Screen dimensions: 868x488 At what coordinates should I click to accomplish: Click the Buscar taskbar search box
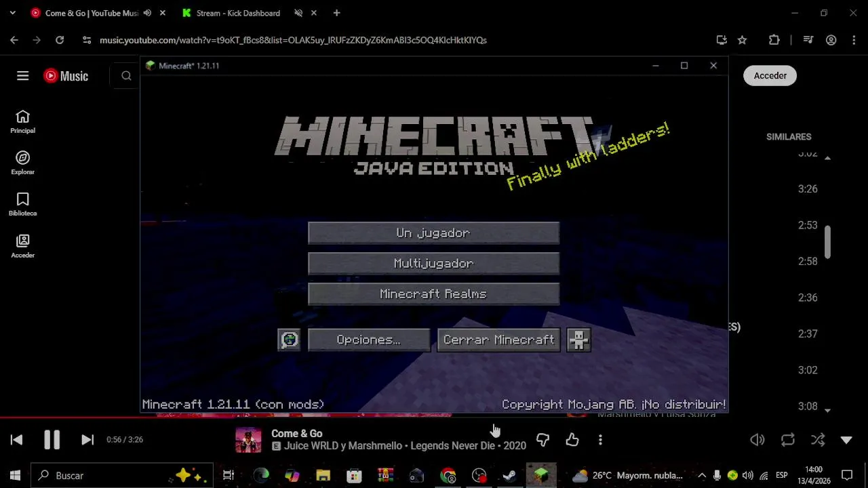(122, 476)
